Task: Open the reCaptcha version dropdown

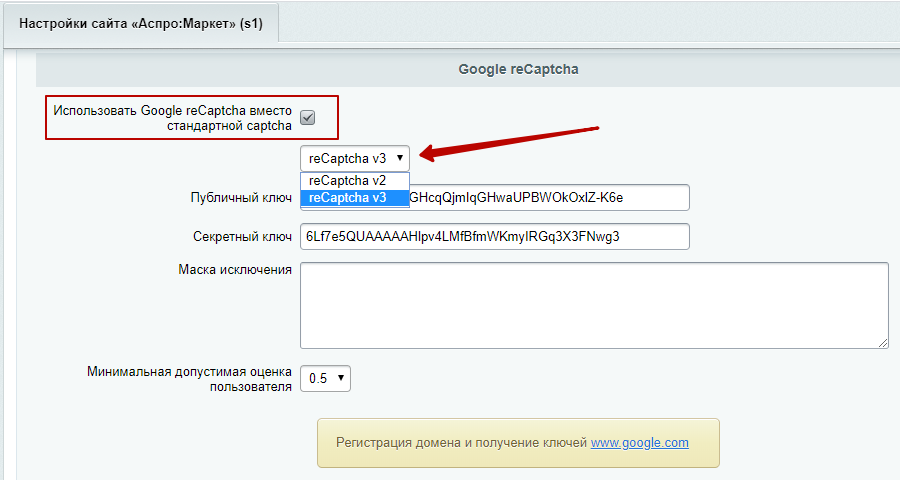Action: 355,158
